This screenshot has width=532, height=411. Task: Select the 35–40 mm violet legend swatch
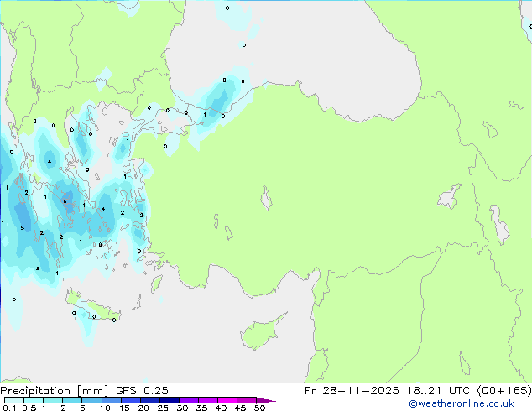(207, 400)
